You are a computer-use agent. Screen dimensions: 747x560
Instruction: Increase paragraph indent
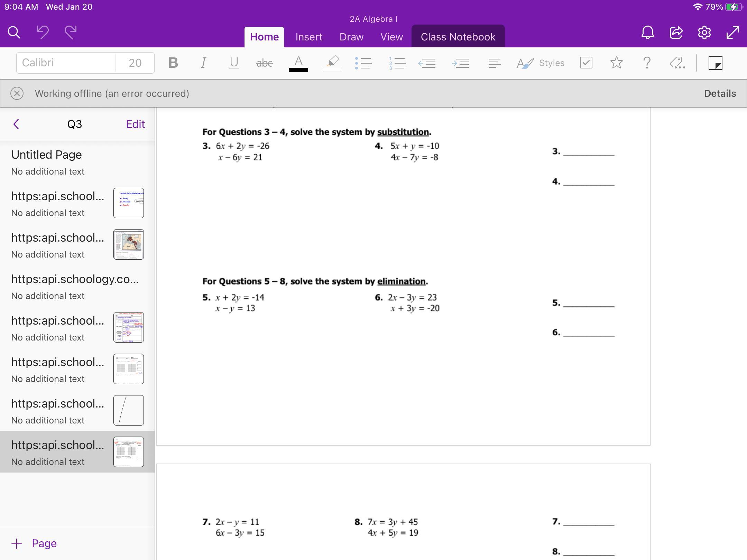pos(461,63)
